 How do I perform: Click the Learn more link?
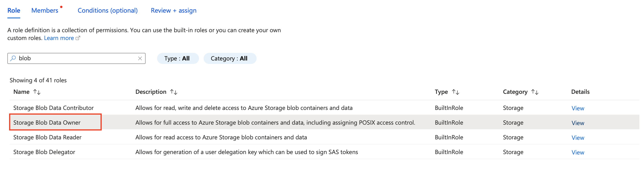[59, 38]
